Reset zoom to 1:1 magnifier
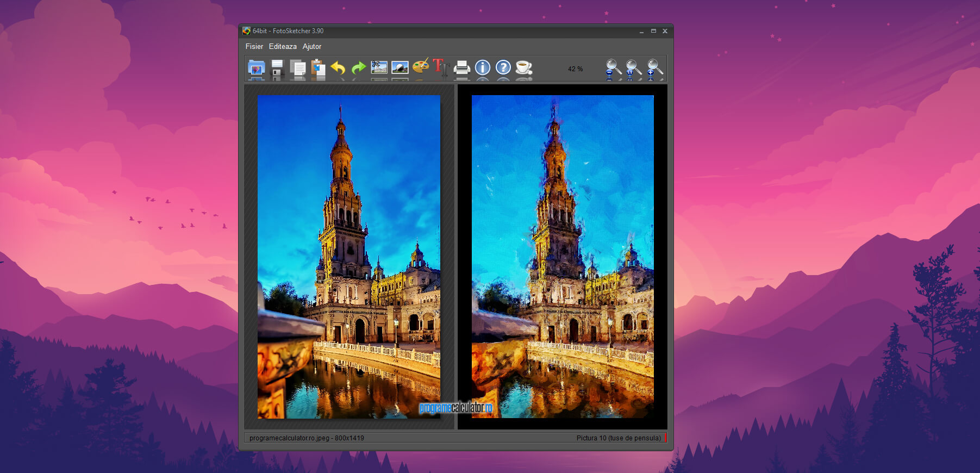Viewport: 980px width, 473px height. tap(634, 67)
